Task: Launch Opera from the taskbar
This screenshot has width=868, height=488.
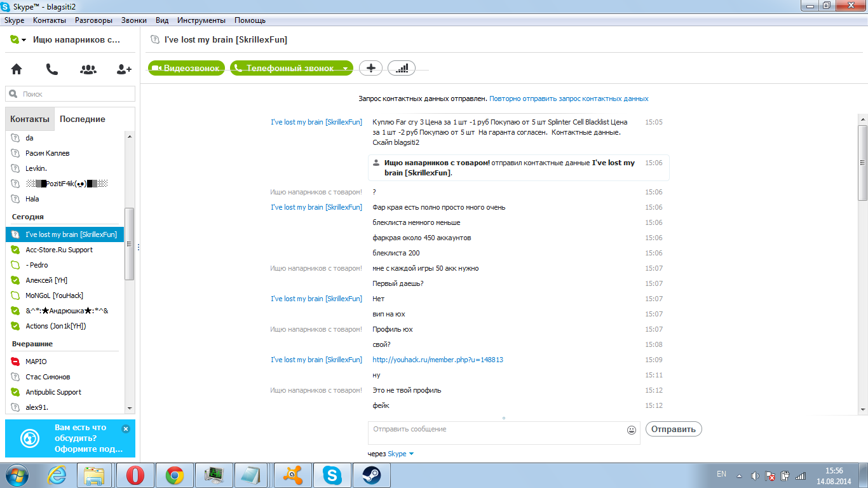Action: (x=135, y=475)
